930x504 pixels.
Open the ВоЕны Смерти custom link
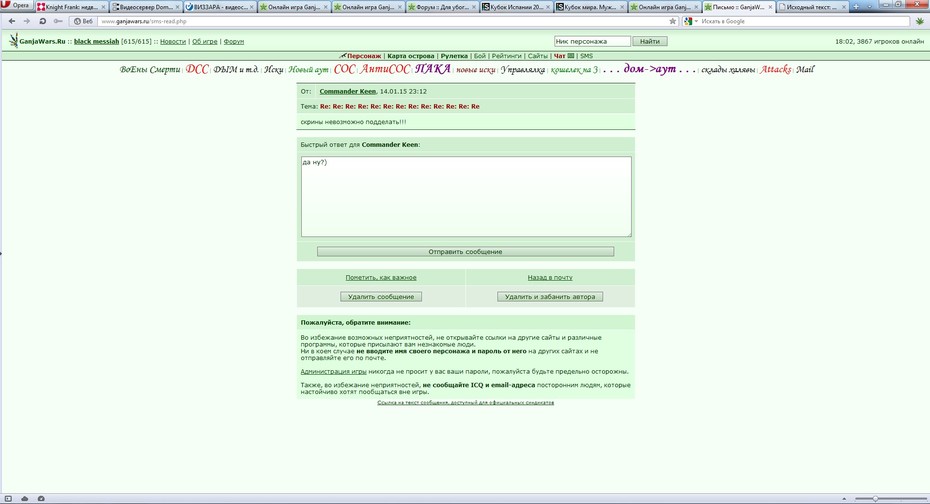click(150, 70)
